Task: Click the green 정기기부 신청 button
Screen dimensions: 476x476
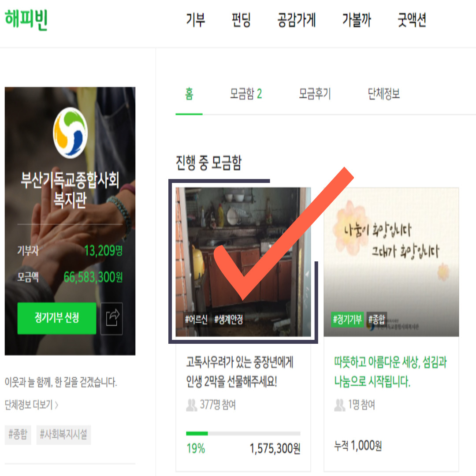Action: point(57,319)
